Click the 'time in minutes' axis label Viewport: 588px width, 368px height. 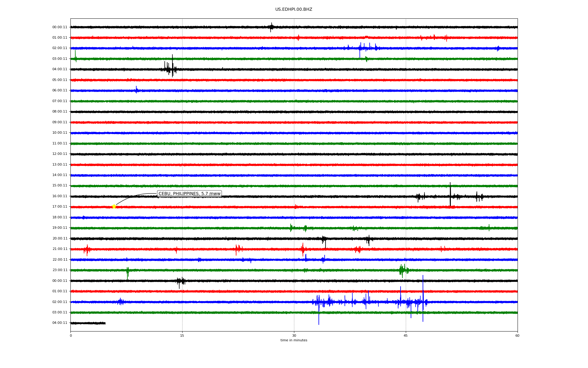pyautogui.click(x=293, y=340)
